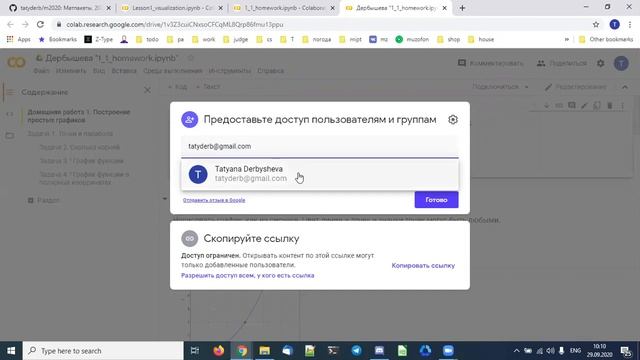Open Firefox from taskbar
This screenshot has width=640, height=360.
tap(219, 351)
